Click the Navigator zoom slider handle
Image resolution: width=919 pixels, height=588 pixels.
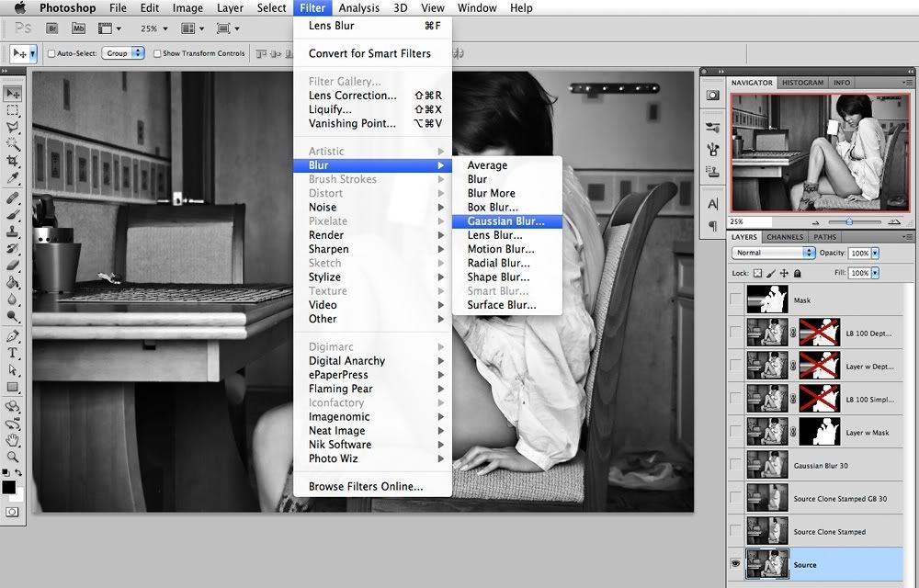[849, 222]
